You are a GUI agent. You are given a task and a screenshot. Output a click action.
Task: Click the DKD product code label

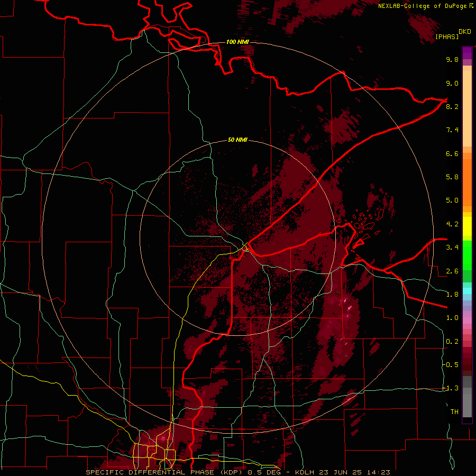(x=465, y=32)
